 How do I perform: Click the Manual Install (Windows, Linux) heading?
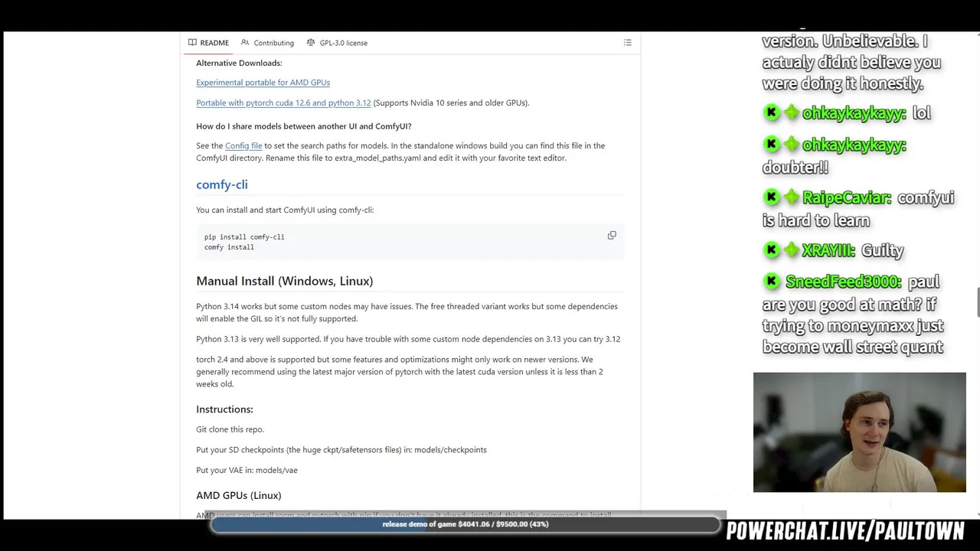click(x=285, y=281)
